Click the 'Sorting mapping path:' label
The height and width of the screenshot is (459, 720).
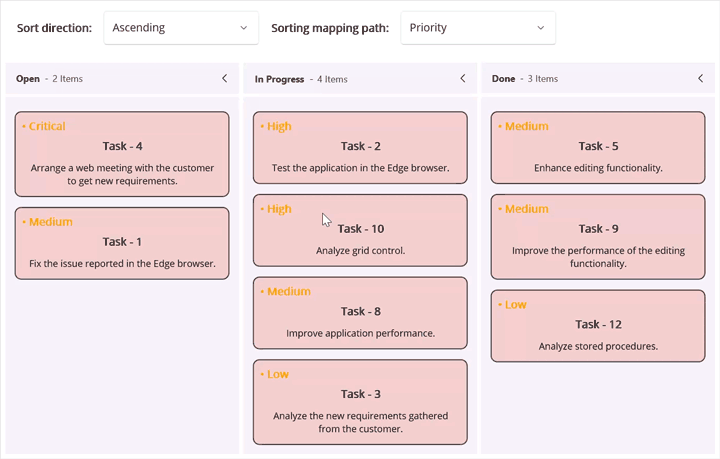pyautogui.click(x=330, y=28)
